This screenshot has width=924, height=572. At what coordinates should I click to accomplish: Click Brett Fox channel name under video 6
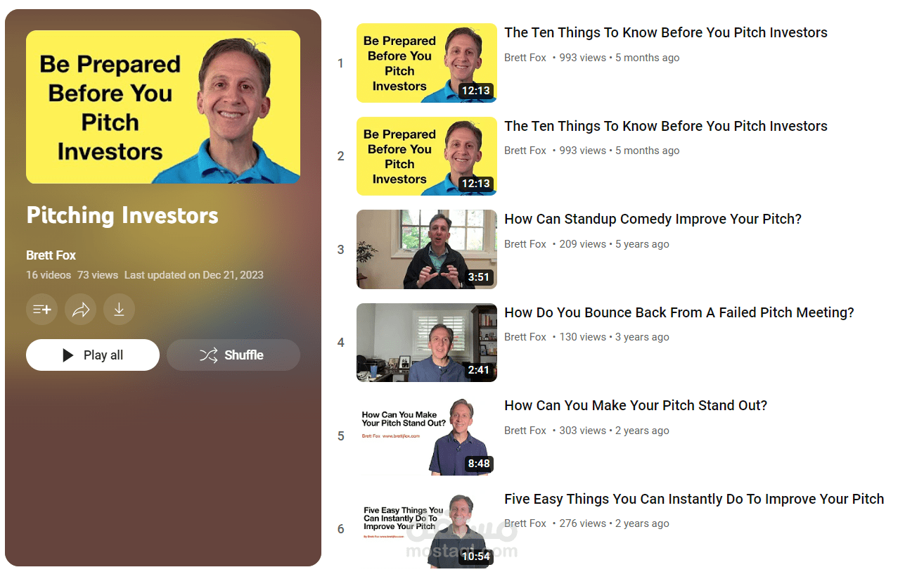(525, 523)
